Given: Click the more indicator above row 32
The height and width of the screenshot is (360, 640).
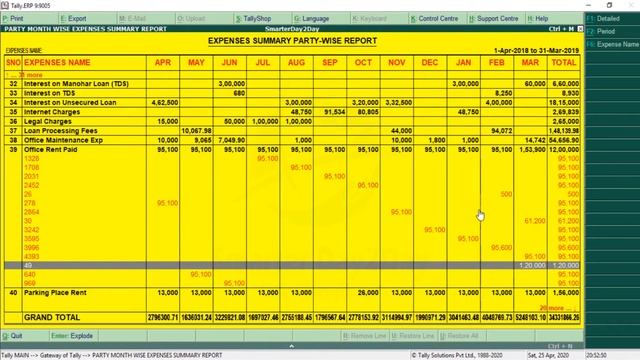Looking at the screenshot, I should (24, 75).
